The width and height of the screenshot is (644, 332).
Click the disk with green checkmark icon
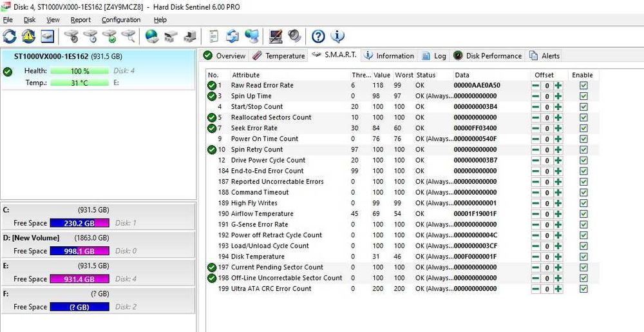point(109,36)
